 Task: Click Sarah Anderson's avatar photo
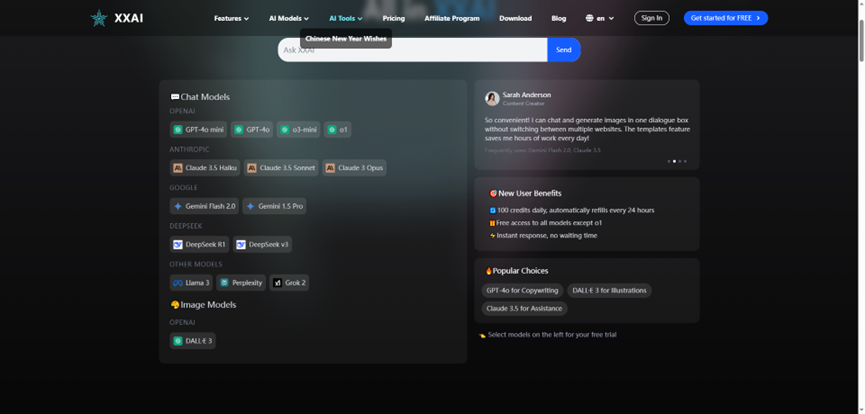pyautogui.click(x=492, y=99)
